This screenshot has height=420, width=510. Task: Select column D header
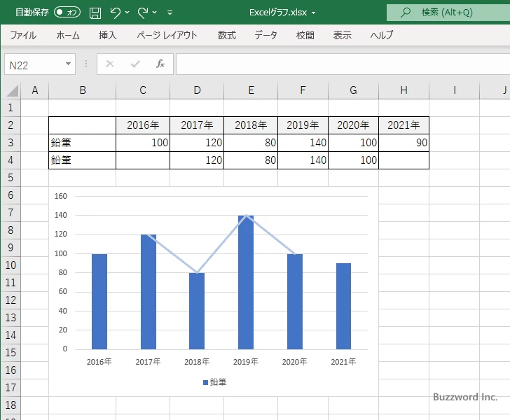tap(197, 90)
